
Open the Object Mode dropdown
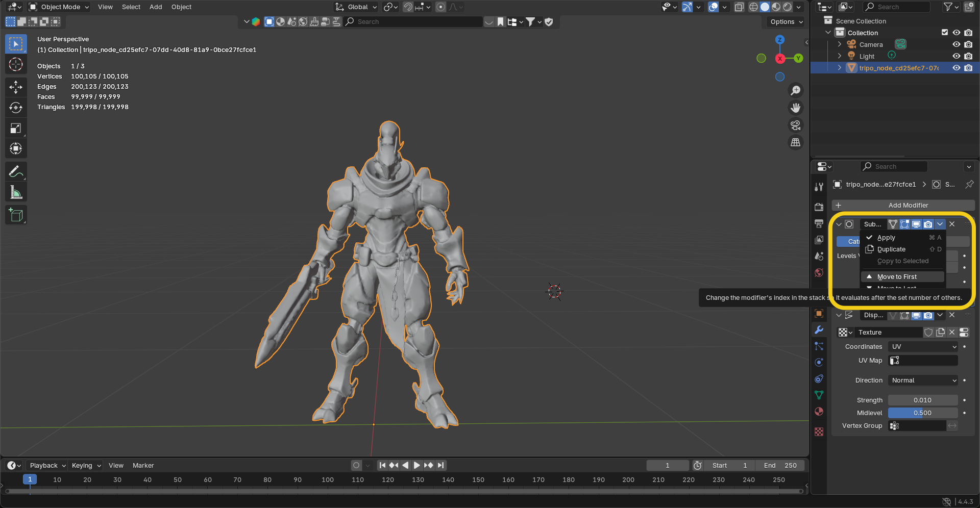(59, 7)
